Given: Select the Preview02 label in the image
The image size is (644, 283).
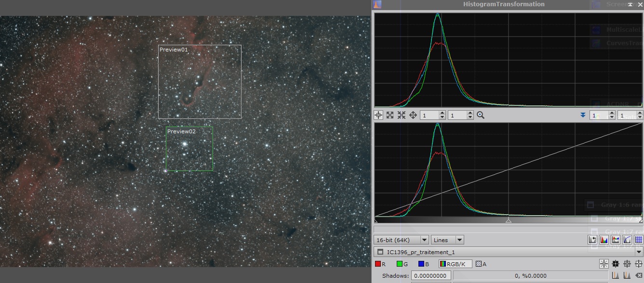Looking at the screenshot, I should [x=181, y=131].
